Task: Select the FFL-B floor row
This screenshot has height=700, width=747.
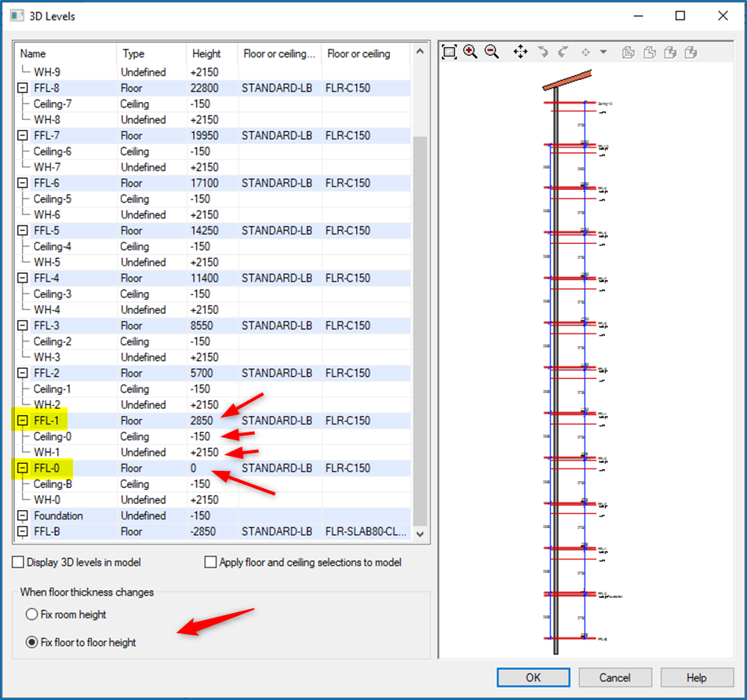Action: 63,531
